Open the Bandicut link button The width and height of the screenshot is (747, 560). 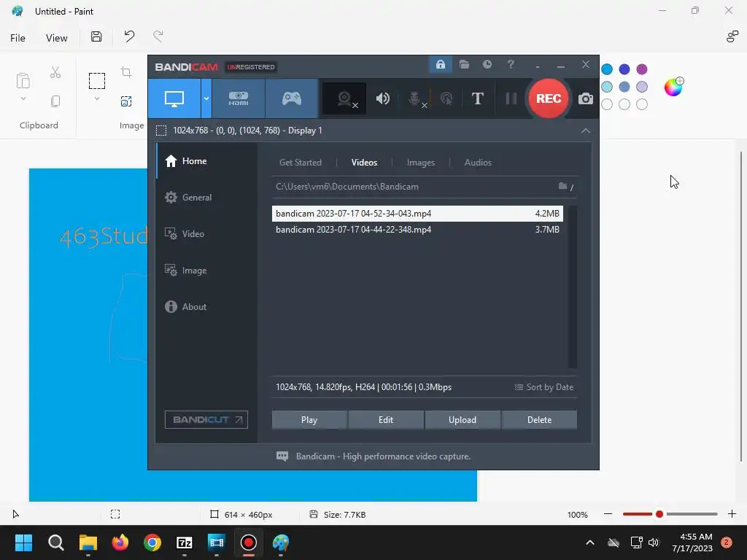pos(206,419)
